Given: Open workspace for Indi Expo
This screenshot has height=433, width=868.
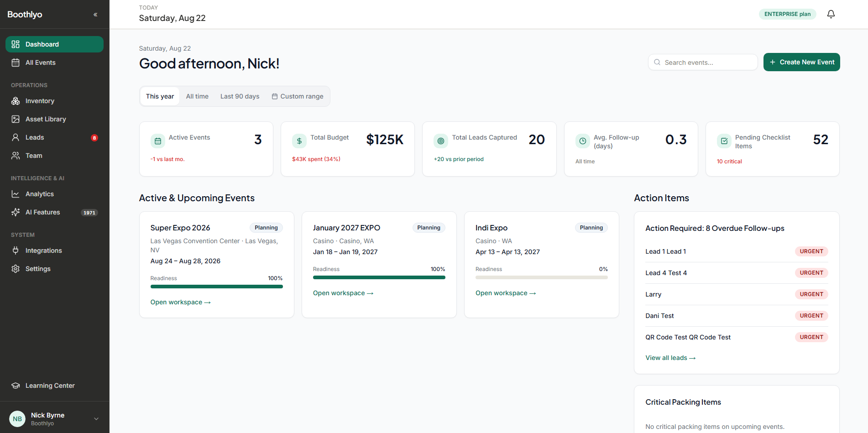Looking at the screenshot, I should (506, 293).
